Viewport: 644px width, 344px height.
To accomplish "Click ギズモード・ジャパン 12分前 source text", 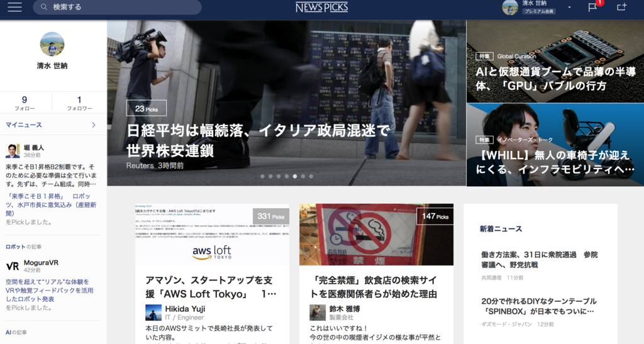I will (517, 325).
